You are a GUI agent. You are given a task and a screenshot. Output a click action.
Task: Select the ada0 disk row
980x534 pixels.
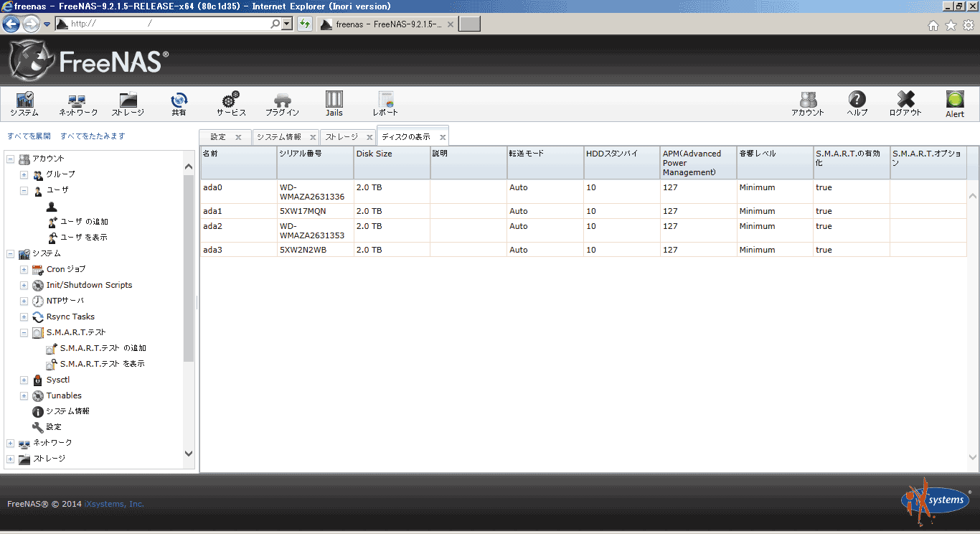(583, 192)
